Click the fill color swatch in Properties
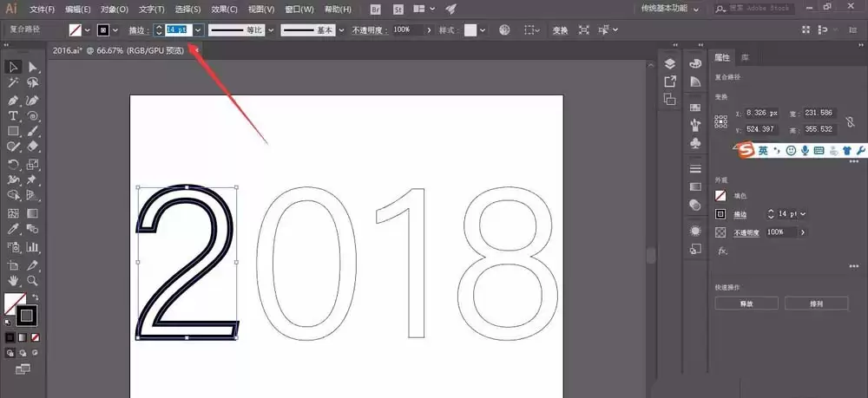The width and height of the screenshot is (868, 398). [720, 196]
